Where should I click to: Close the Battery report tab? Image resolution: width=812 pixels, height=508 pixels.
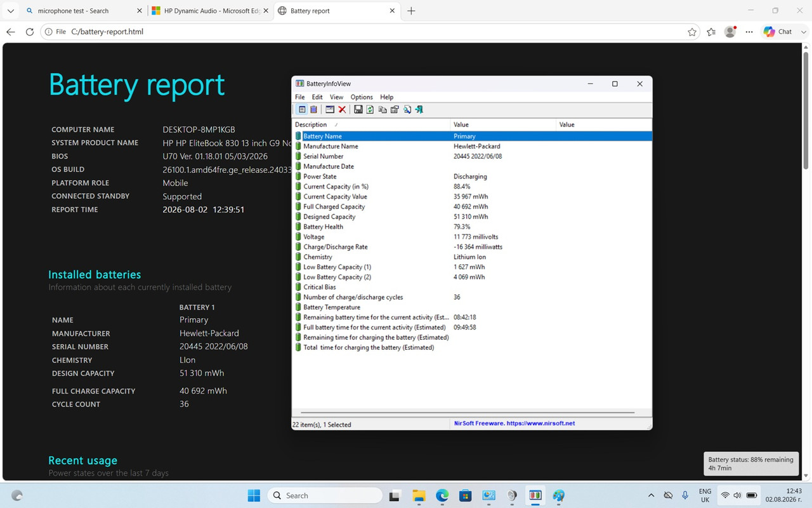[x=392, y=11]
